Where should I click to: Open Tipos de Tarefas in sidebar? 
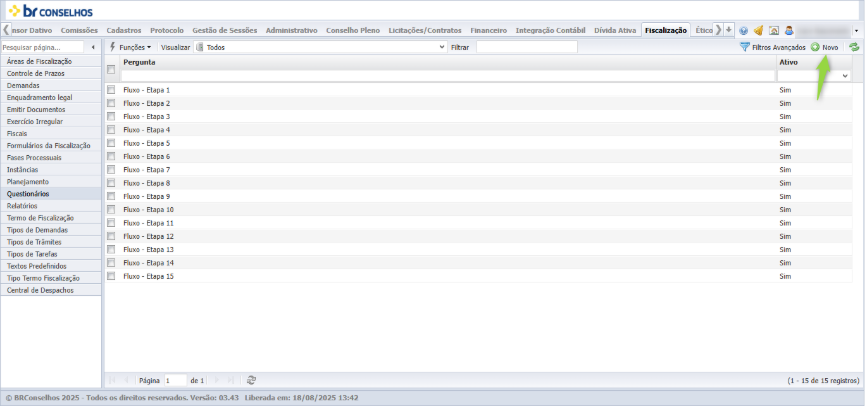pos(51,254)
